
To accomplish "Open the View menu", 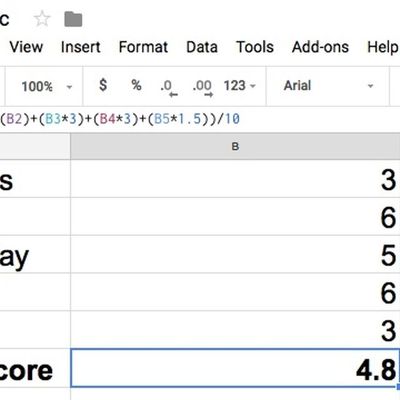I will pos(26,47).
